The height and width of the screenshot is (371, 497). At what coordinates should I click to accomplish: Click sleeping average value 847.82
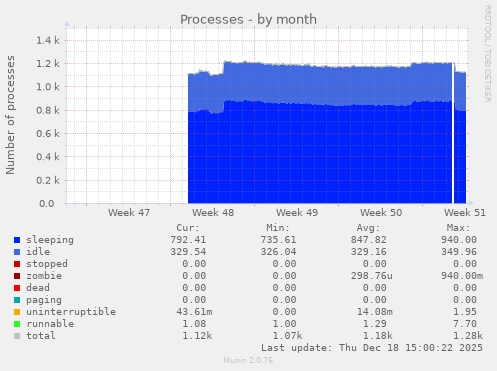(369, 240)
